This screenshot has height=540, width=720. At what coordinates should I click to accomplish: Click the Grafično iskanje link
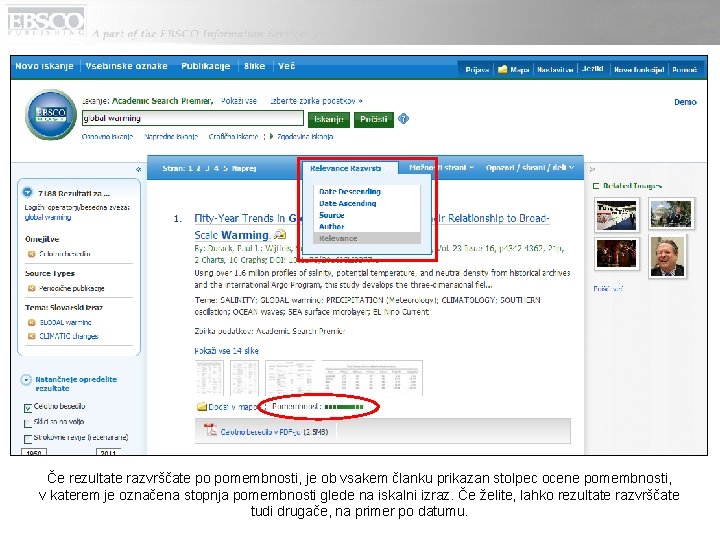tap(233, 136)
